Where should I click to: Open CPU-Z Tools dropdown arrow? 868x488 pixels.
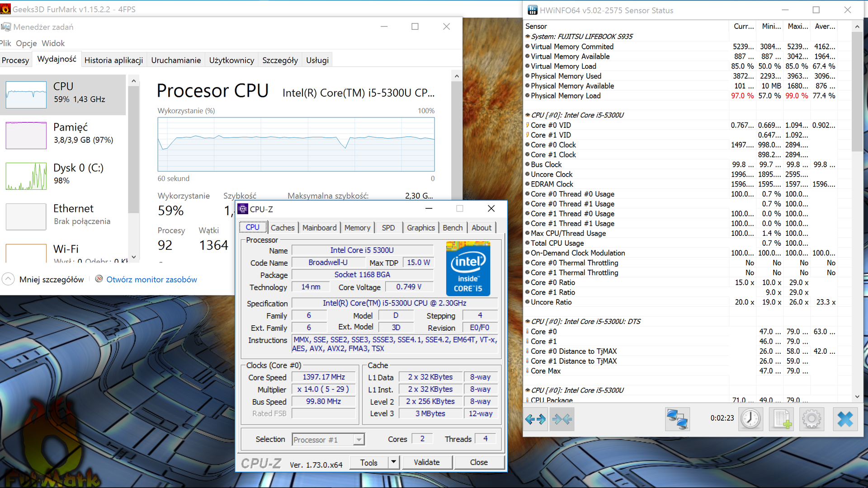pos(393,462)
